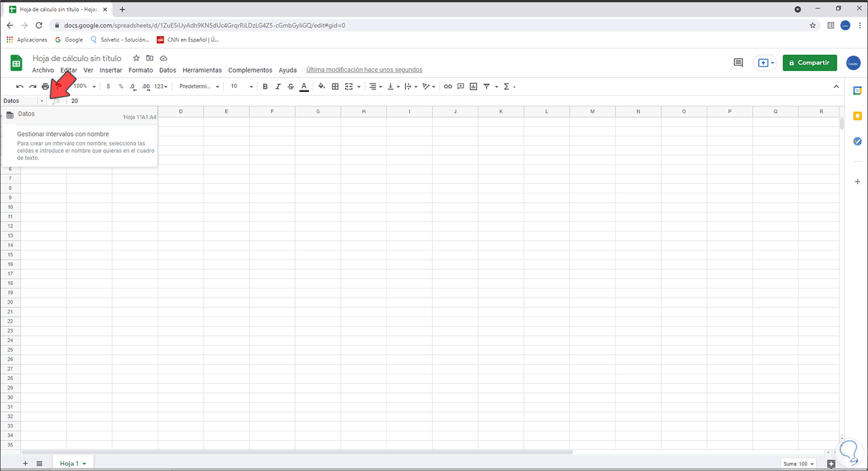Open Google Tasks in the side panel
This screenshot has width=868, height=471.
[x=858, y=141]
